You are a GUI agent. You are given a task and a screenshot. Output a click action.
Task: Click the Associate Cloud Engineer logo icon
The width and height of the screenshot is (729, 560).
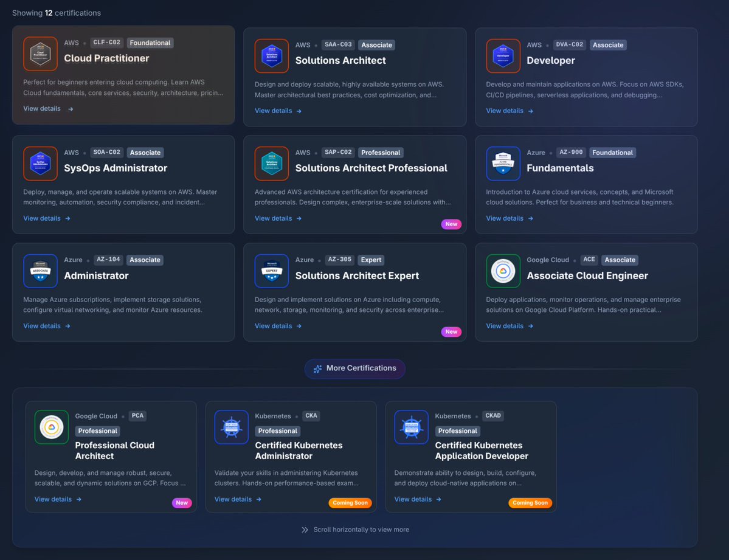pos(503,271)
